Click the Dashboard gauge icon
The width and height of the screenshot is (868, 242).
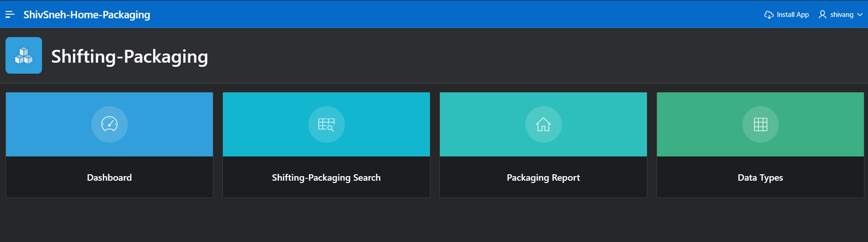pyautogui.click(x=110, y=124)
